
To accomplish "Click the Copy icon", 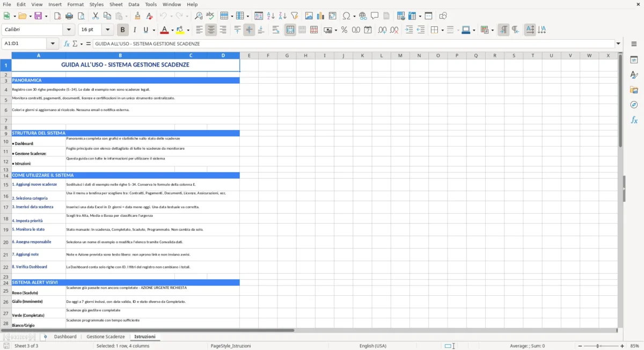I will pos(107,16).
